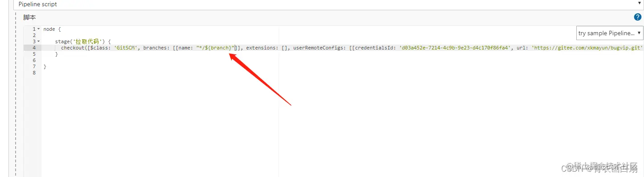The image size is (644, 177).
Task: Click the line number 5 in gutter
Action: [x=34, y=54]
